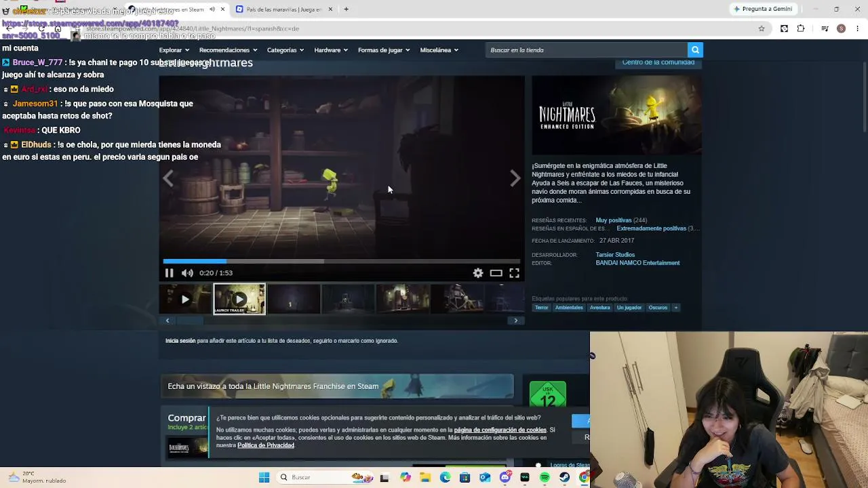Show the next media with right arrow

(515, 178)
